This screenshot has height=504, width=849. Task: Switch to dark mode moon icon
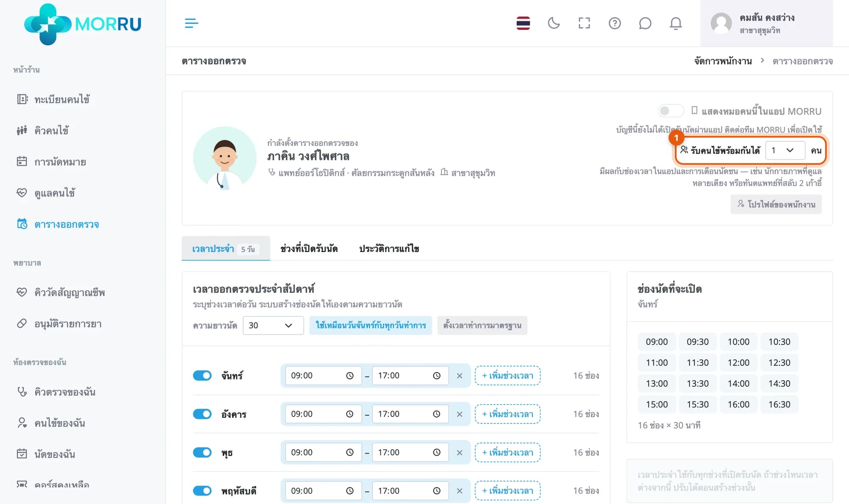(554, 23)
